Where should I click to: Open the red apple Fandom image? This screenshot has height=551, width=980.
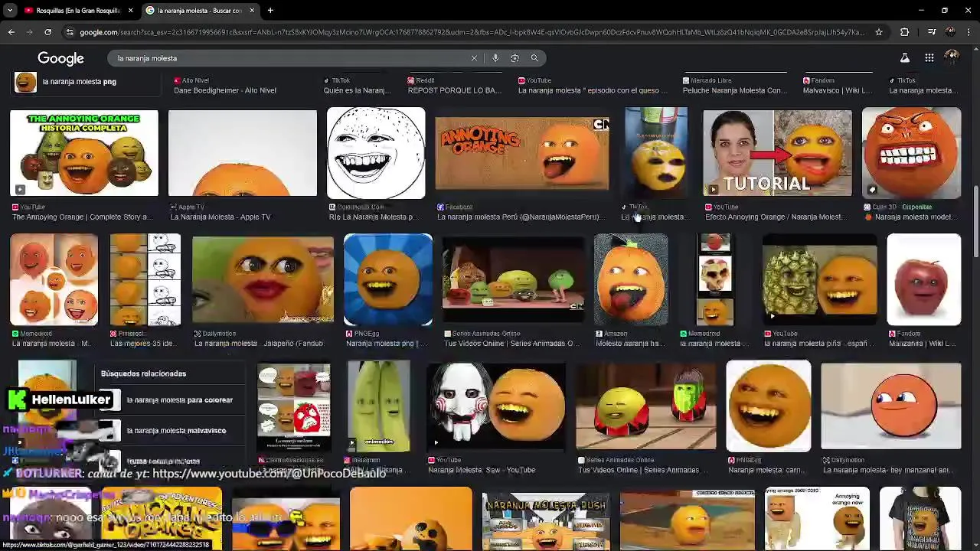point(923,280)
